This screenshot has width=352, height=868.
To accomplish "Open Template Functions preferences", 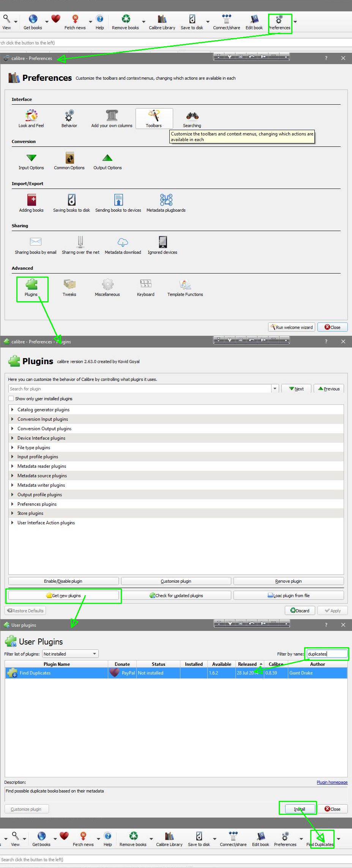I will point(185,288).
